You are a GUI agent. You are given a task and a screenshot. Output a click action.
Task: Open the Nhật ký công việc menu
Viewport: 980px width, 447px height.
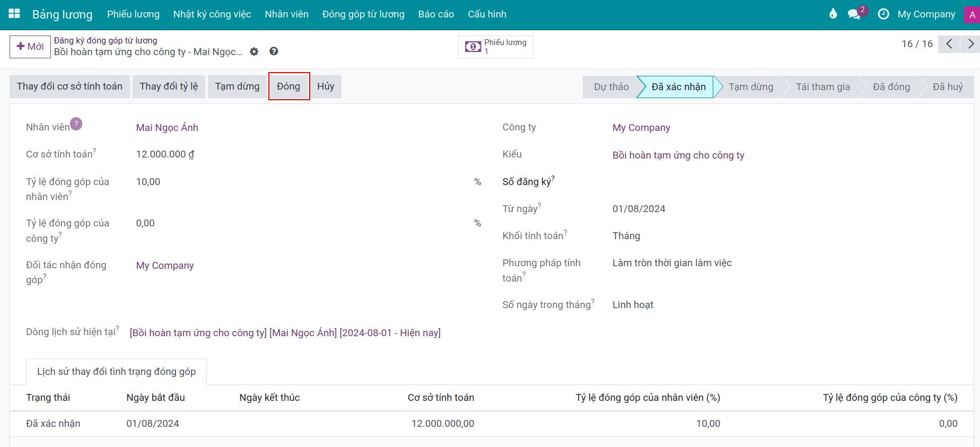[x=212, y=14]
